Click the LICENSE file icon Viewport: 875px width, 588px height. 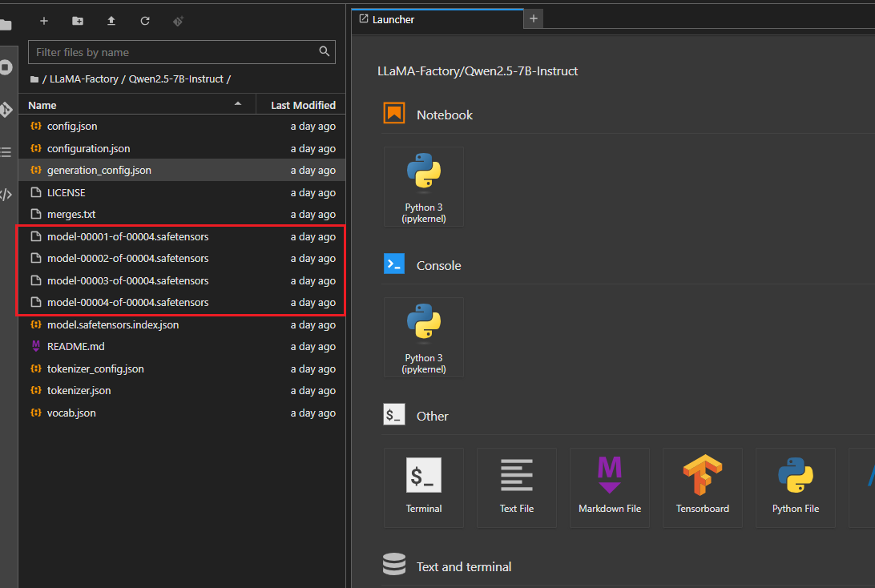36,192
